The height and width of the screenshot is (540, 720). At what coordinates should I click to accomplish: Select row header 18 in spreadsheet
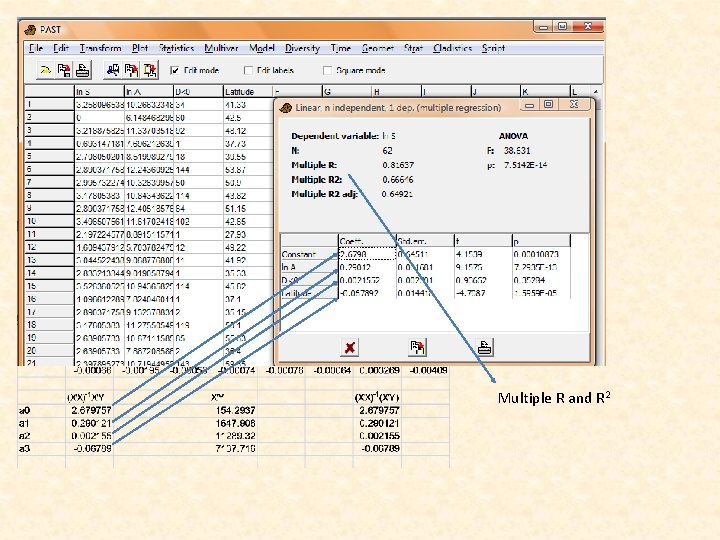pyautogui.click(x=49, y=325)
